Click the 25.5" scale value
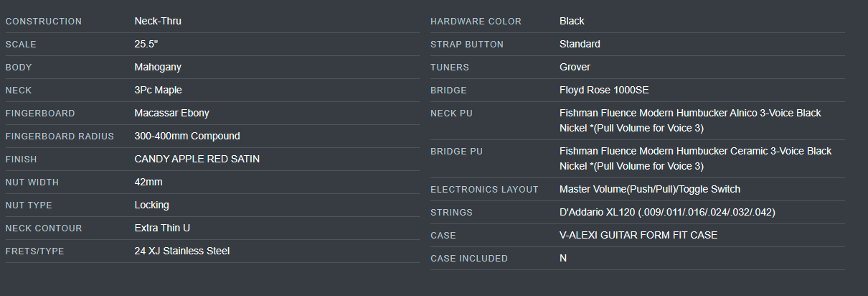868x296 pixels. point(146,44)
